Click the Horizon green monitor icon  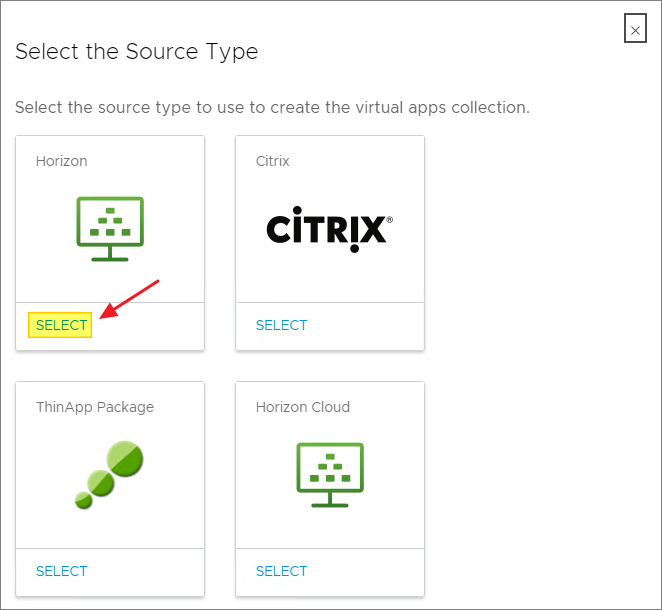(x=110, y=229)
